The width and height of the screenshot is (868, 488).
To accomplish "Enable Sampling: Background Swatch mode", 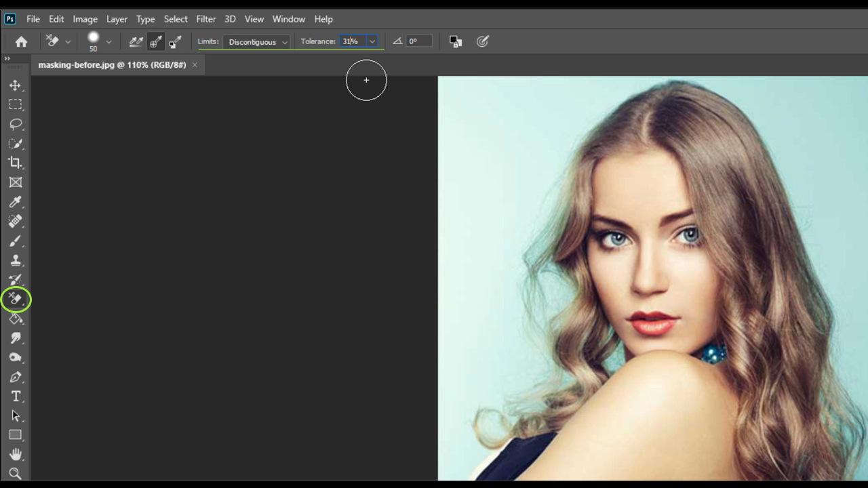I will click(x=175, y=42).
